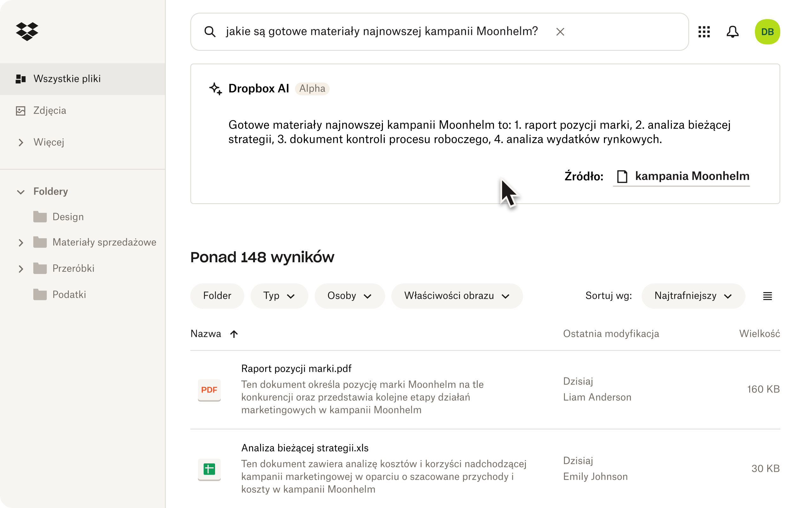The width and height of the screenshot is (812, 508).
Task: Collapse the Foldery section chevron
Action: [x=21, y=192]
